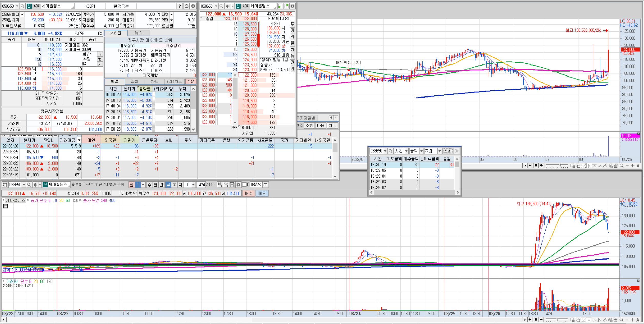Search stock via magnifier in top-left panel
This screenshot has width=644, height=324.
[22, 6]
